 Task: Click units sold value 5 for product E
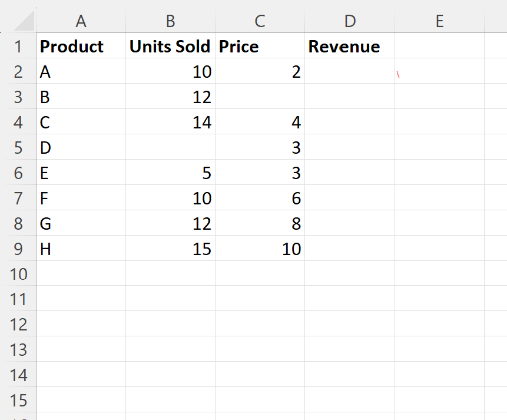pyautogui.click(x=170, y=173)
